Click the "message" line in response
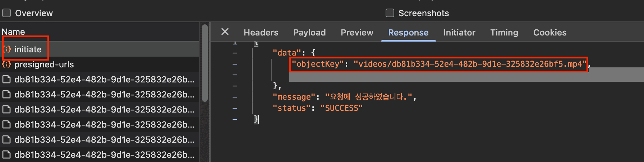Viewport: 644px width, 162px height. pos(344,97)
